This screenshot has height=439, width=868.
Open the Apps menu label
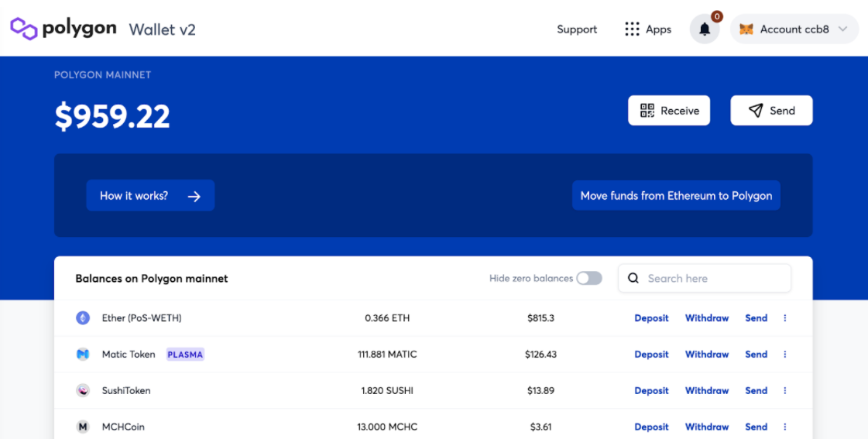coord(659,29)
